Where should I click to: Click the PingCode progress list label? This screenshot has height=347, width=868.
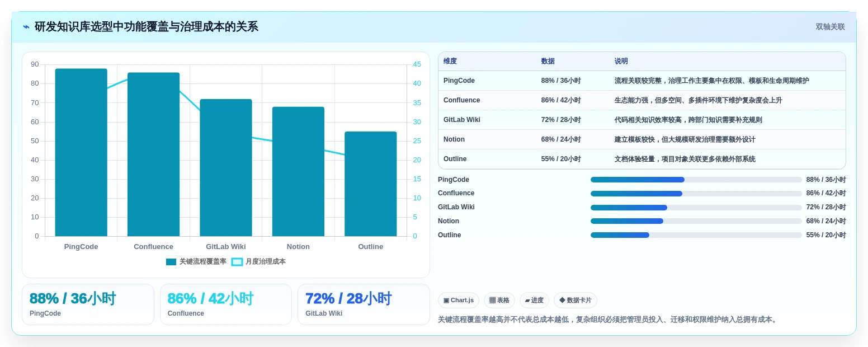454,180
